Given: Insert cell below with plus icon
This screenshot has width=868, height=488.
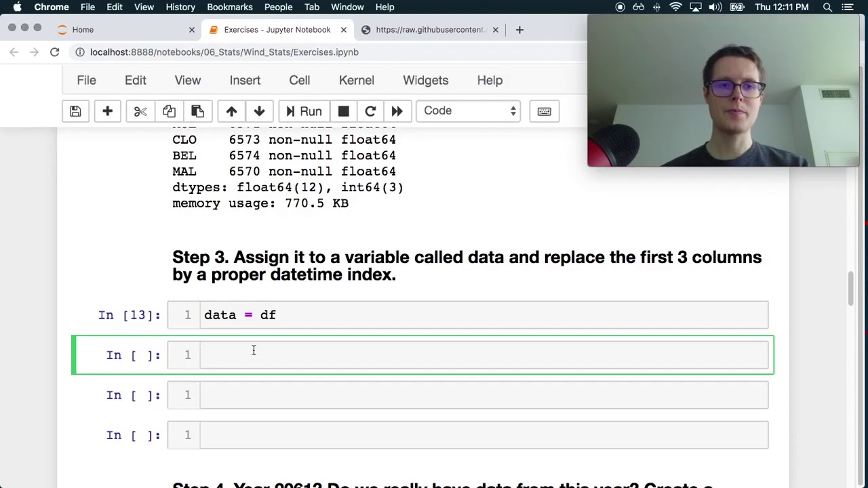Looking at the screenshot, I should click(x=107, y=111).
